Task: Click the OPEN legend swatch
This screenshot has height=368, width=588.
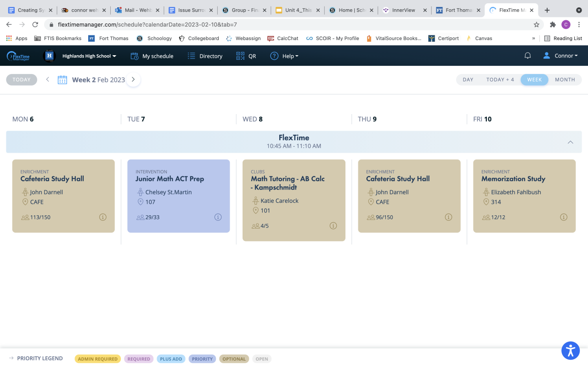Action: (262, 359)
